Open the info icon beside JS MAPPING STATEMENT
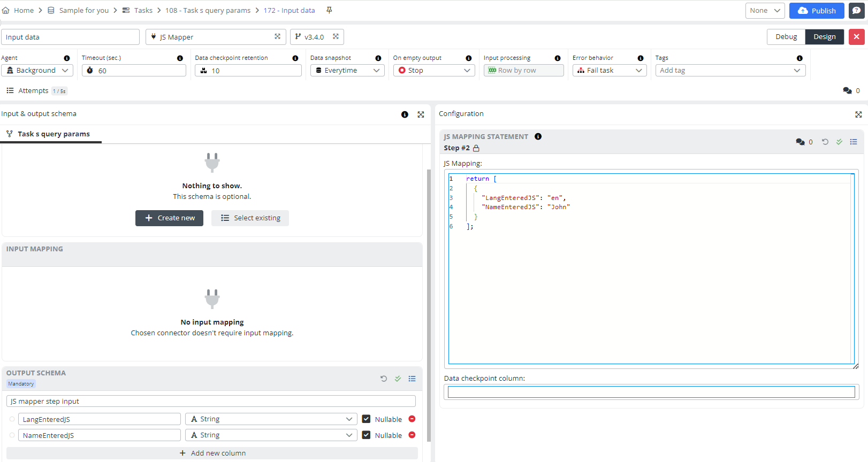 tap(538, 136)
